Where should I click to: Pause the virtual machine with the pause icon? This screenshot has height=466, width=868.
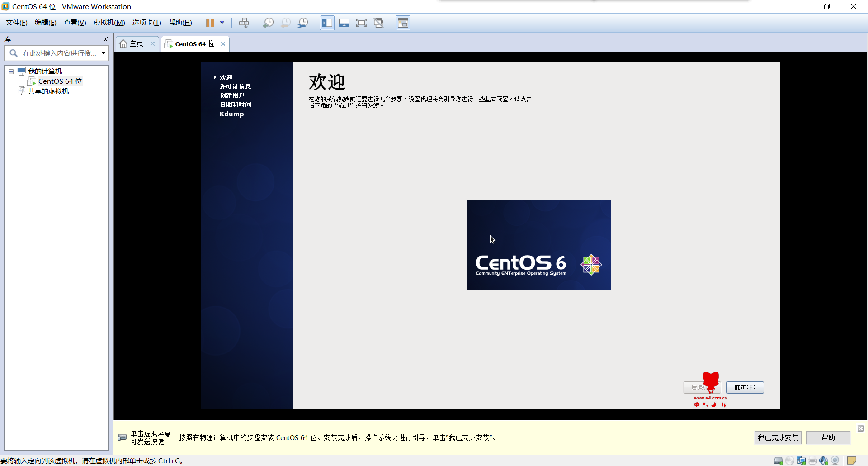210,23
